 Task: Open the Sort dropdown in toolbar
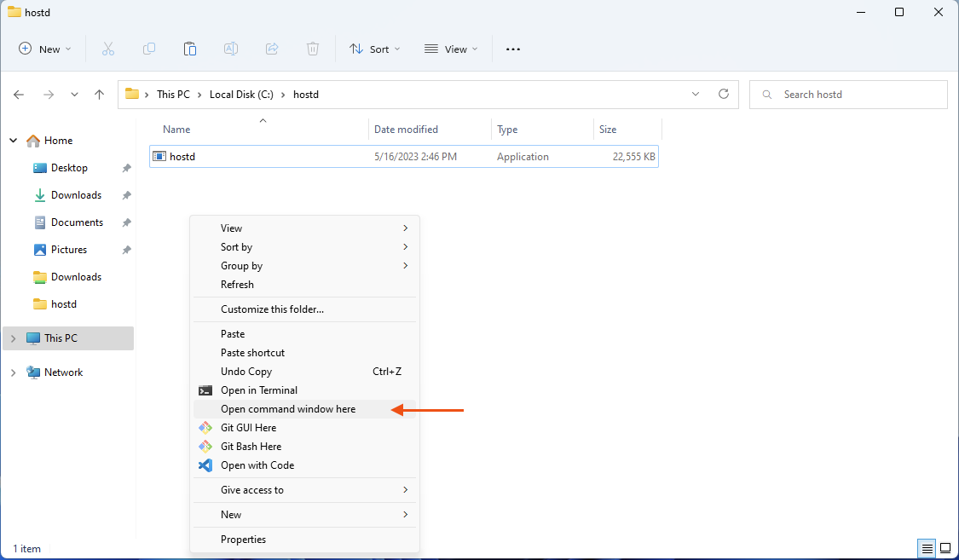(x=374, y=49)
